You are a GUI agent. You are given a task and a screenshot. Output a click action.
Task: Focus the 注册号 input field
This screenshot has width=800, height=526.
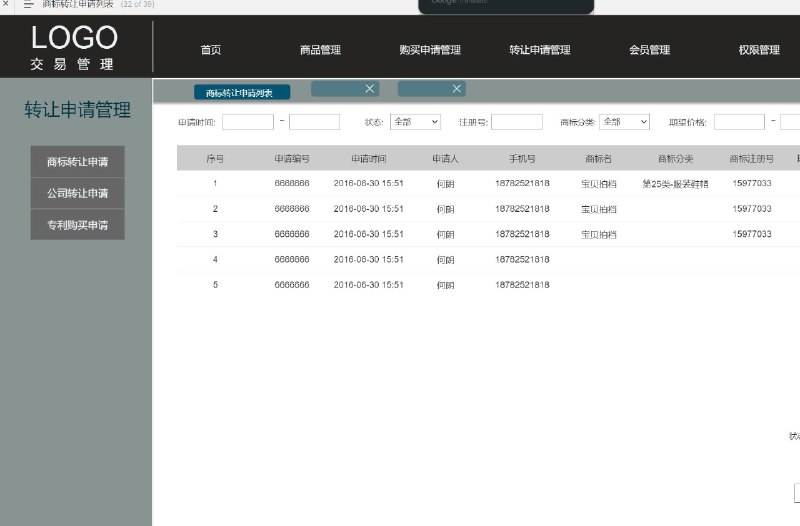click(x=517, y=122)
